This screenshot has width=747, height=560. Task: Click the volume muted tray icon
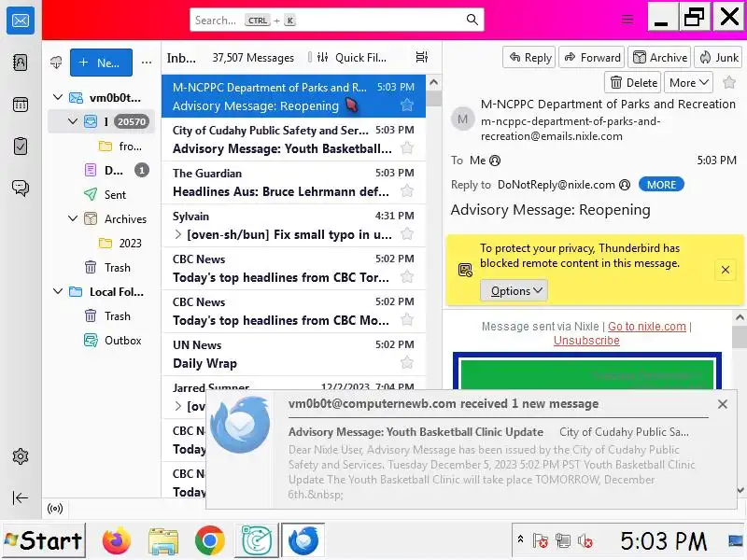[585, 540]
